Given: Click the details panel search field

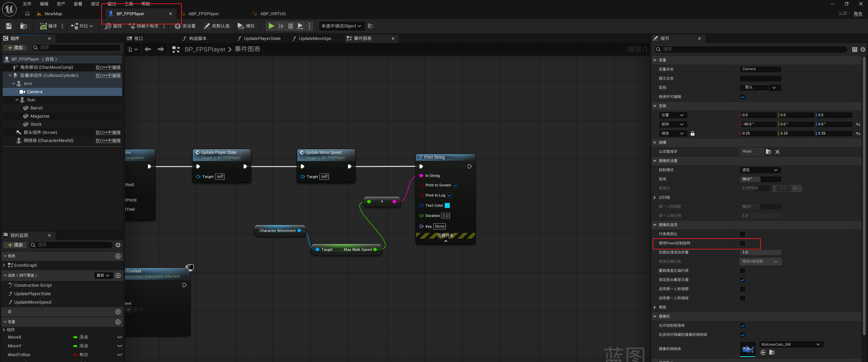Looking at the screenshot, I should (751, 49).
